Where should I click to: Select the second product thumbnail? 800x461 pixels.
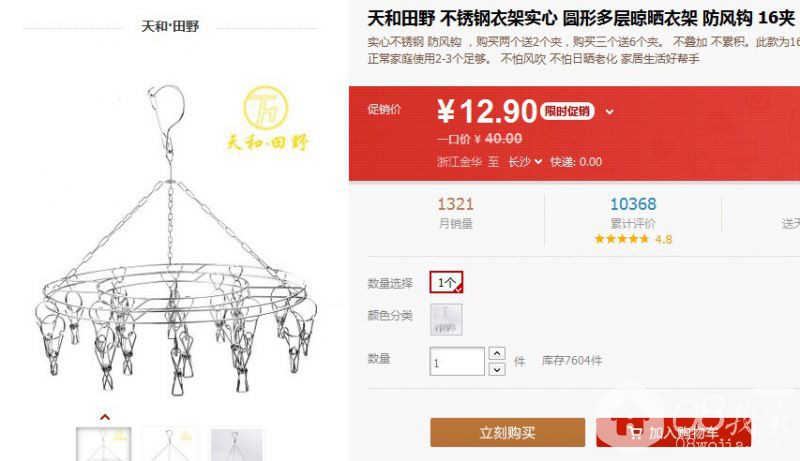[170, 444]
